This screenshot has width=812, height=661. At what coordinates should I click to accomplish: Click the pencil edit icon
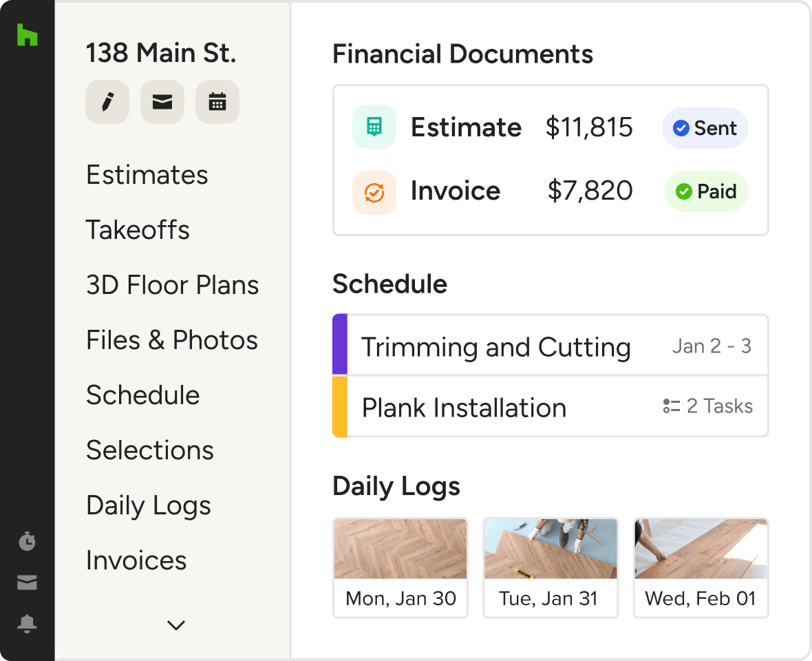coord(107,102)
